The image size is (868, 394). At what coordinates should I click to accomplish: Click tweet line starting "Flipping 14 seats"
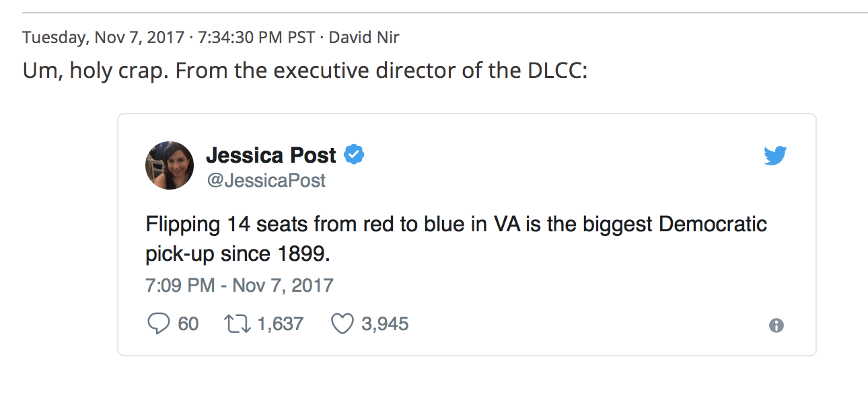(456, 224)
